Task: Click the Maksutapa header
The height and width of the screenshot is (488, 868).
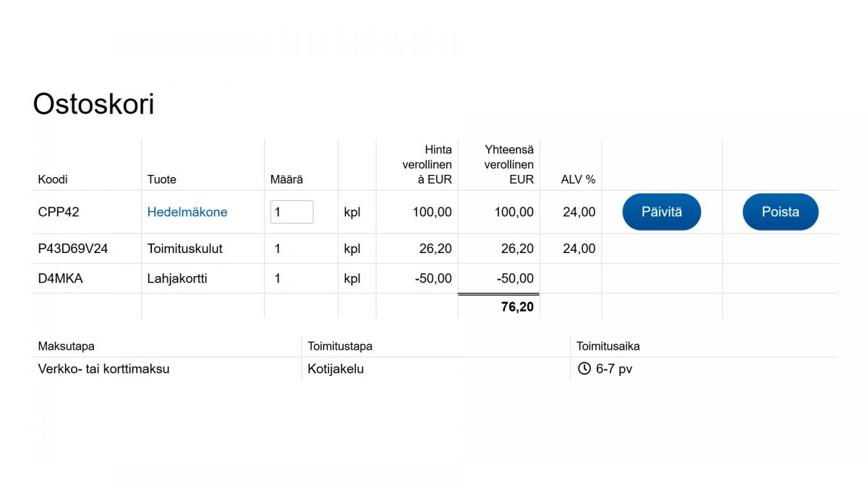Action: pos(66,346)
